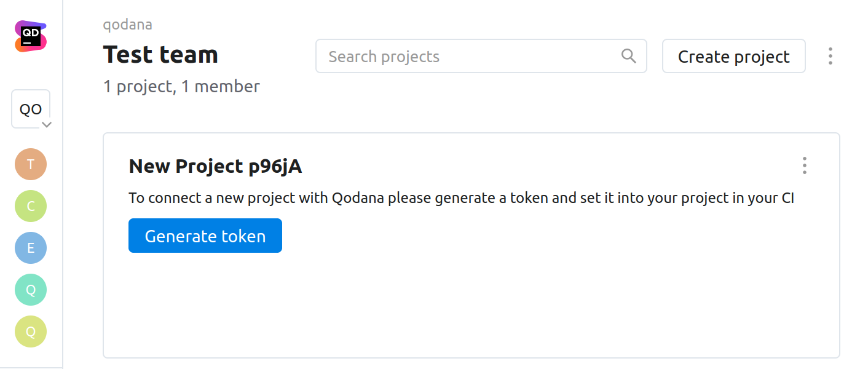Open the team options menu beside Create project
Viewport: 868px width, 369px height.
tap(830, 56)
